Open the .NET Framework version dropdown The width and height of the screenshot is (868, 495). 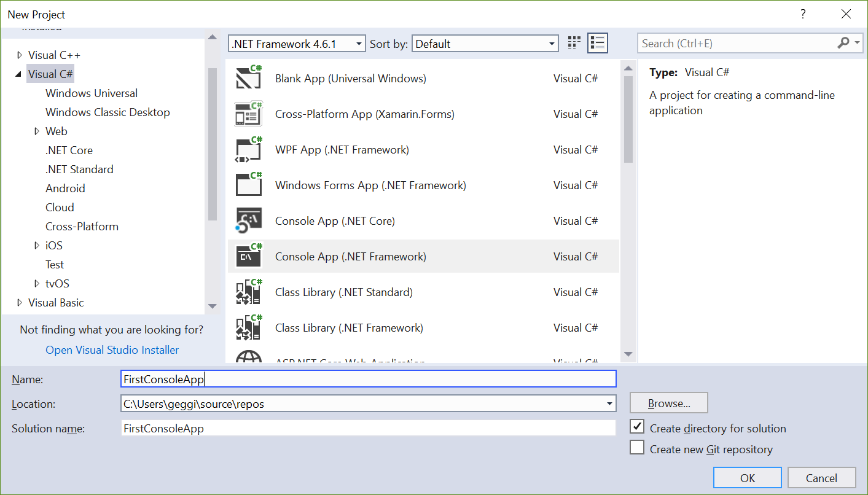pyautogui.click(x=297, y=44)
